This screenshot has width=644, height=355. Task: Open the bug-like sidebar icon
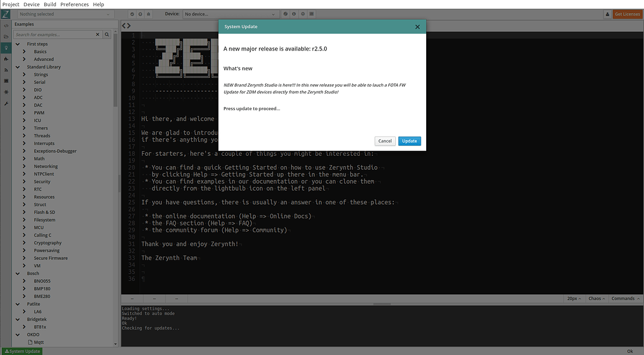6,92
